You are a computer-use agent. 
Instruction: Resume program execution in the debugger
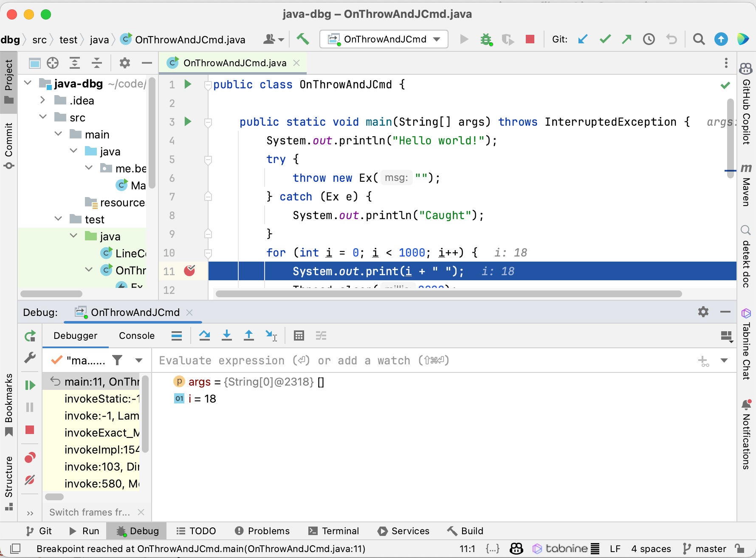[30, 385]
